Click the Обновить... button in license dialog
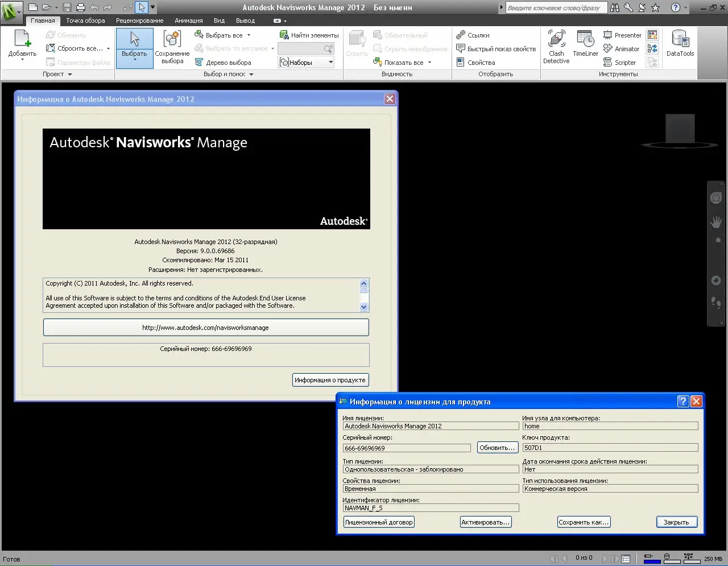This screenshot has width=728, height=566. pos(497,448)
